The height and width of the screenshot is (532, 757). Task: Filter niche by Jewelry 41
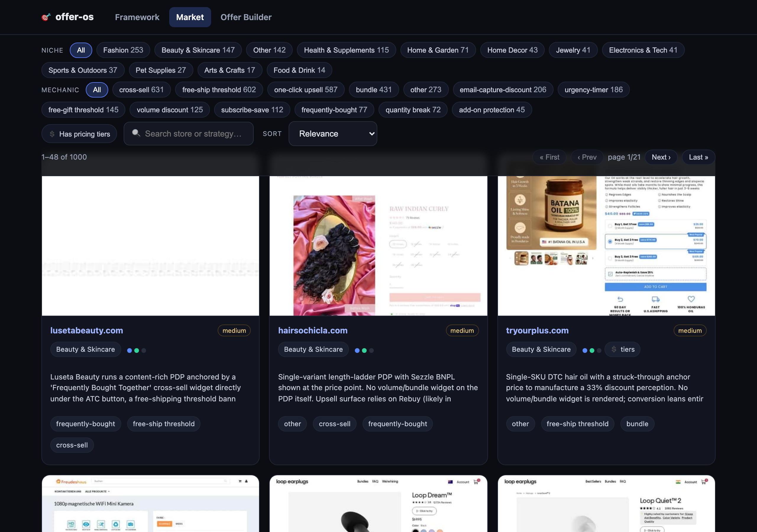click(x=573, y=50)
